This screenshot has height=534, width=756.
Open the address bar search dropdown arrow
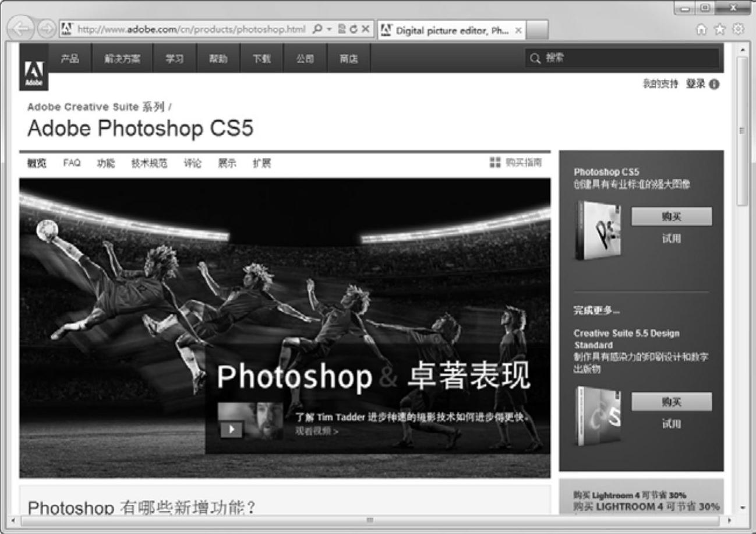(x=328, y=29)
